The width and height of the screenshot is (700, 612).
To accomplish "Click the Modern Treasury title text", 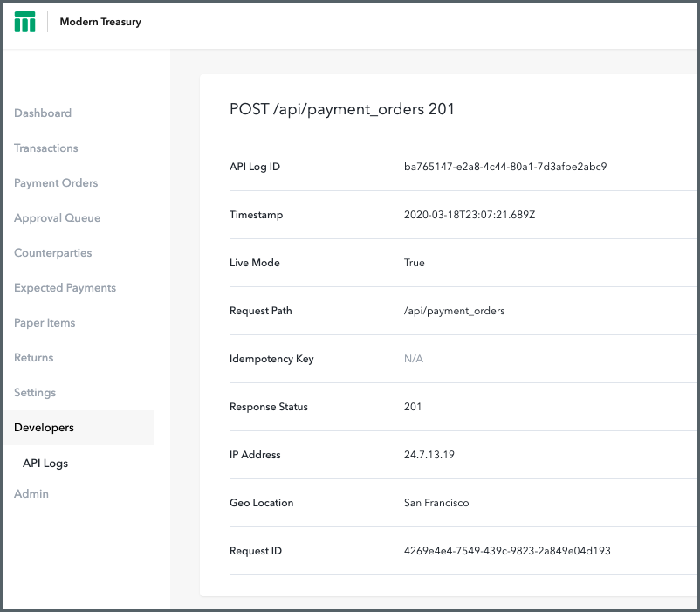I will click(x=100, y=22).
